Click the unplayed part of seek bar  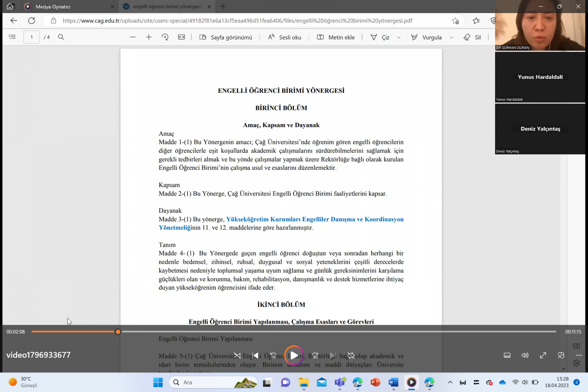[x=338, y=332]
